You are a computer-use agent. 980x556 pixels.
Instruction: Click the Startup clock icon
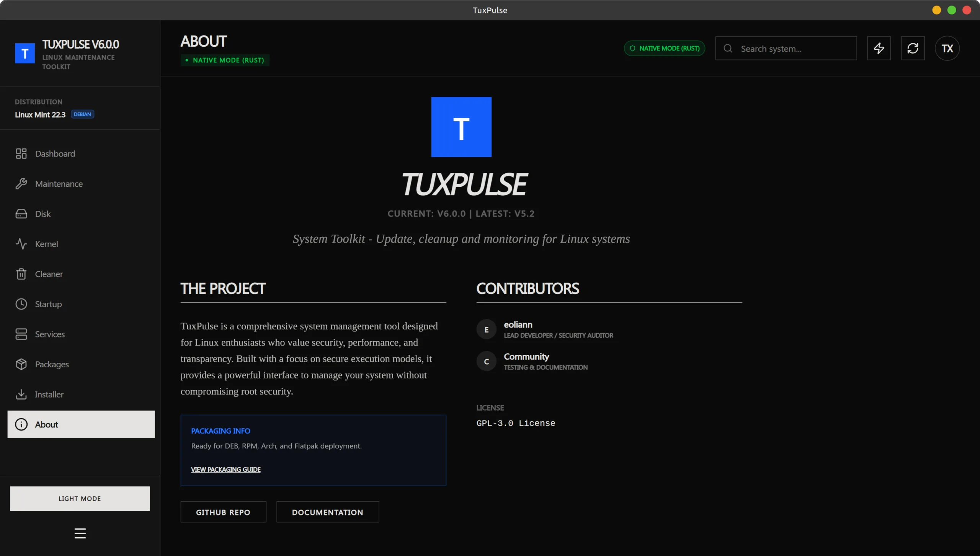point(21,304)
